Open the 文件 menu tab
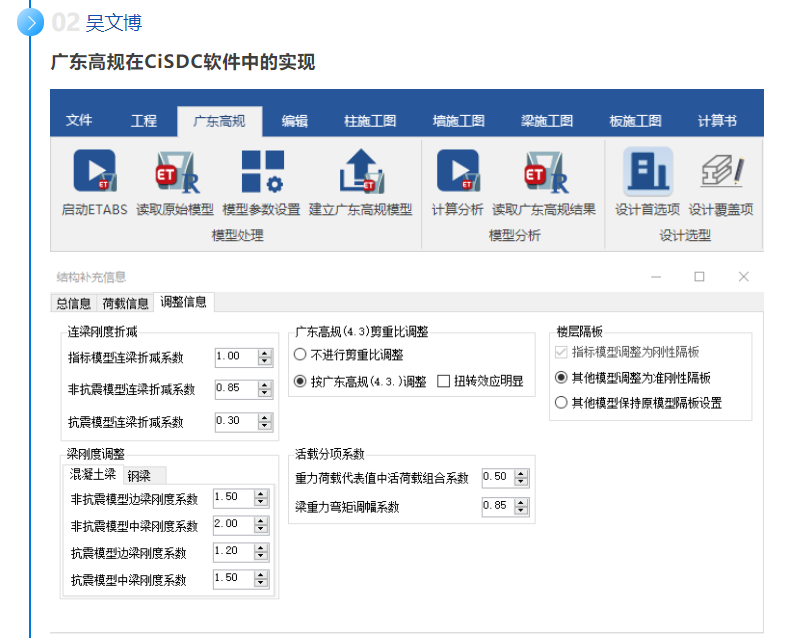The image size is (799, 638). (79, 121)
